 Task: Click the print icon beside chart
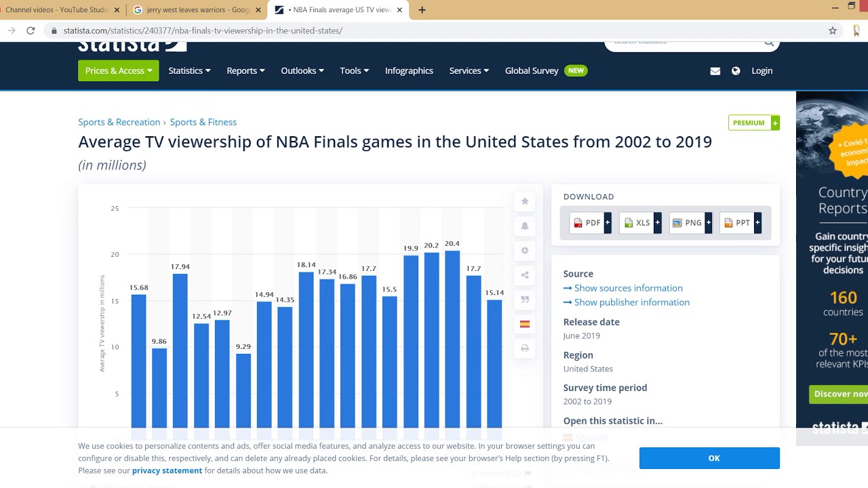tap(525, 348)
